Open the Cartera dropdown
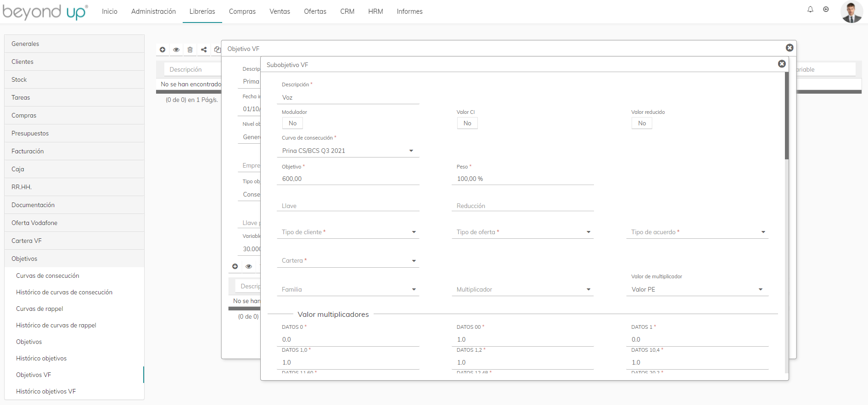Screen dimensions: 868x405 (x=348, y=260)
